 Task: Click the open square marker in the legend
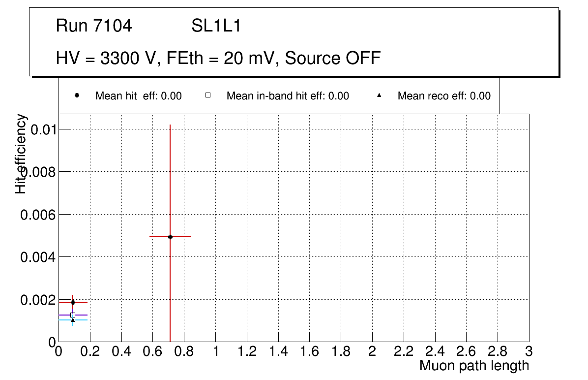click(x=208, y=95)
